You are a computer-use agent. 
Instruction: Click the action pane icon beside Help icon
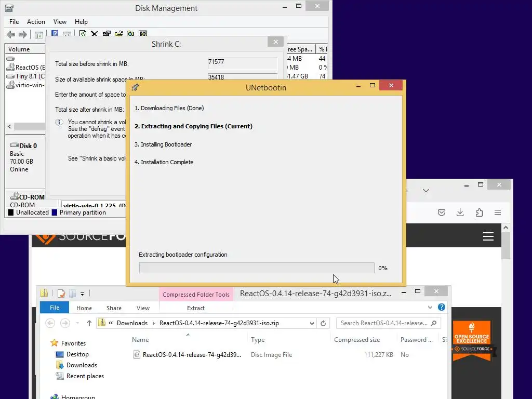[67, 34]
